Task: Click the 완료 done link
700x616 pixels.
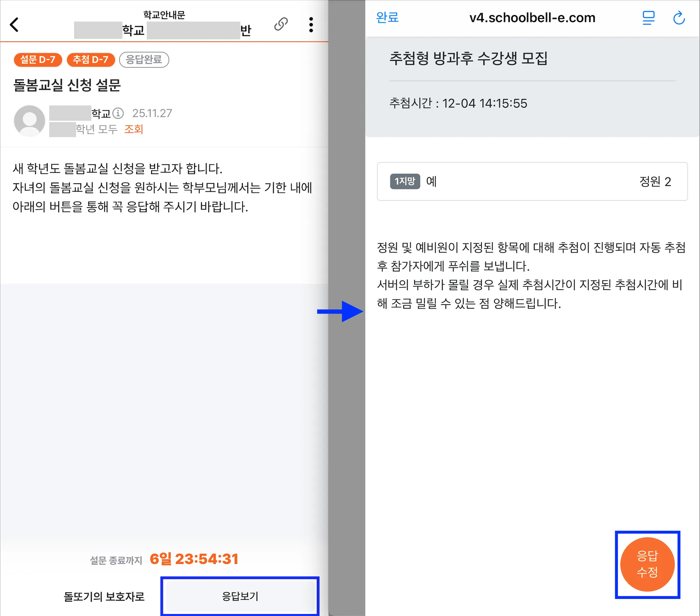Action: (387, 17)
